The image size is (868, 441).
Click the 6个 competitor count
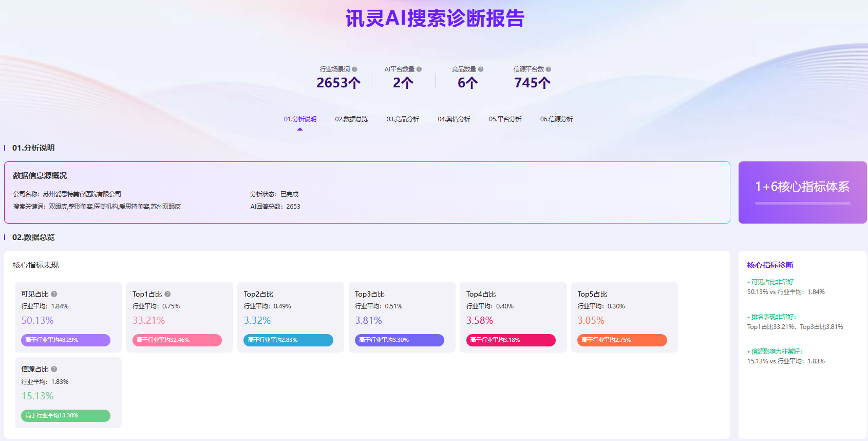pyautogui.click(x=468, y=83)
